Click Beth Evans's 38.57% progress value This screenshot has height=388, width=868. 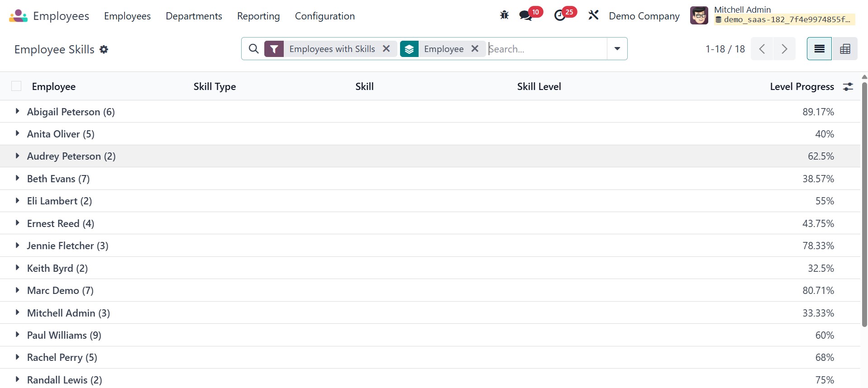(818, 179)
